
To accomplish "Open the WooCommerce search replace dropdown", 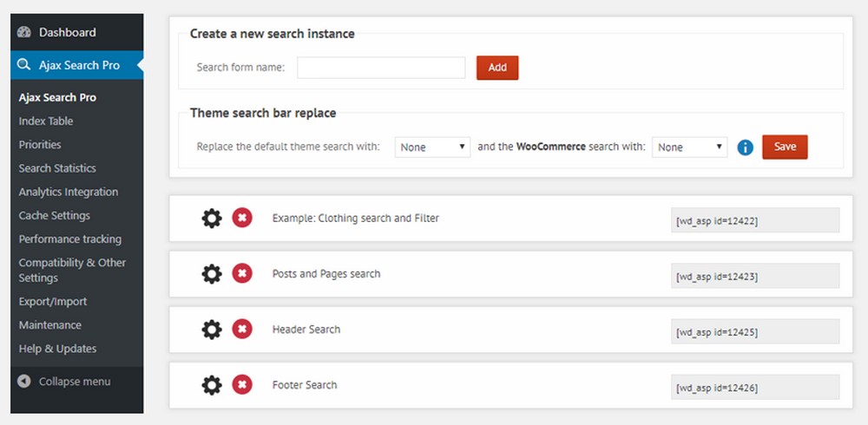I will click(x=689, y=147).
